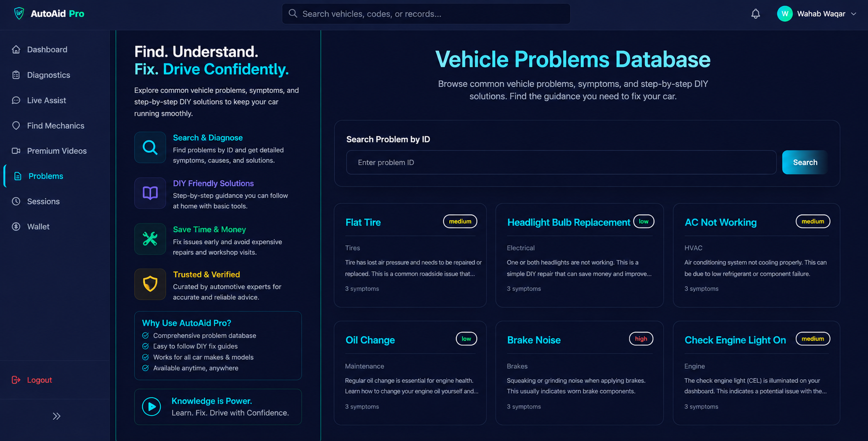The width and height of the screenshot is (868, 441).
Task: Click the Find Mechanics location icon
Action: [x=16, y=126]
